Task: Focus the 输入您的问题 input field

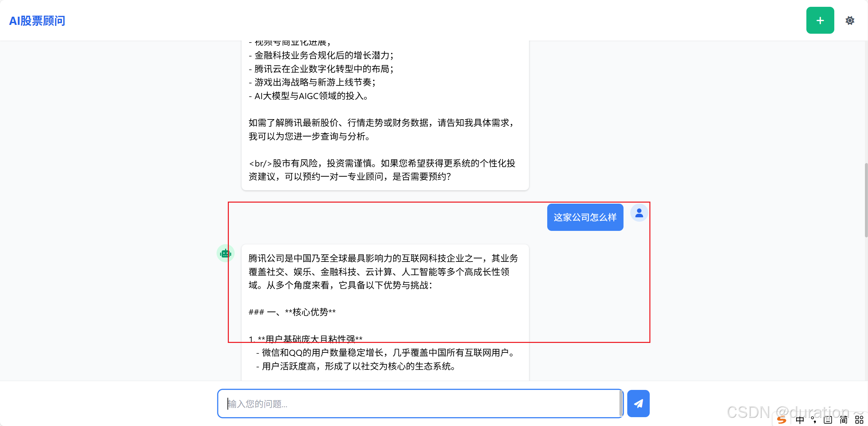Action: pyautogui.click(x=420, y=404)
